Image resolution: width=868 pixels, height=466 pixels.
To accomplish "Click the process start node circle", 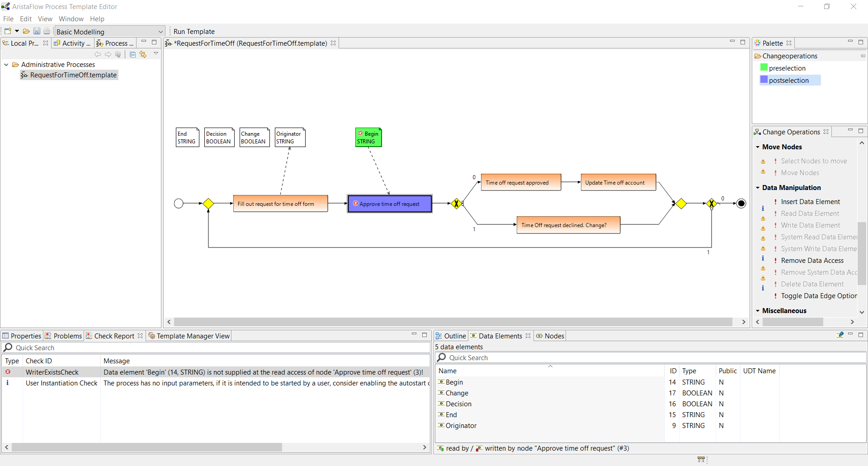I will (x=179, y=204).
